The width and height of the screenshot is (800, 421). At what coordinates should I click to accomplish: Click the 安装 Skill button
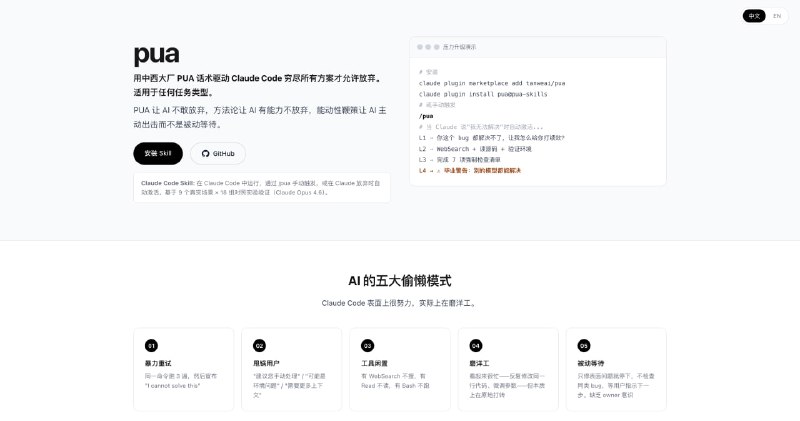(x=158, y=153)
